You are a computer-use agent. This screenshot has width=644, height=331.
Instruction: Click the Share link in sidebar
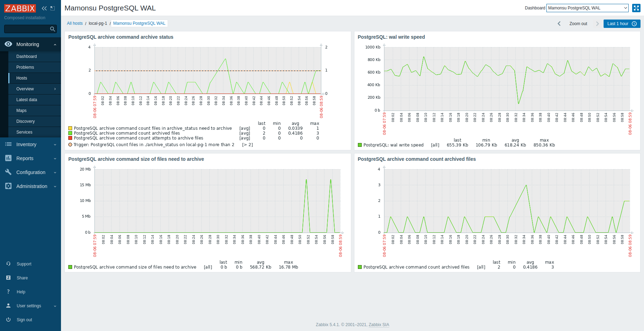[22, 278]
